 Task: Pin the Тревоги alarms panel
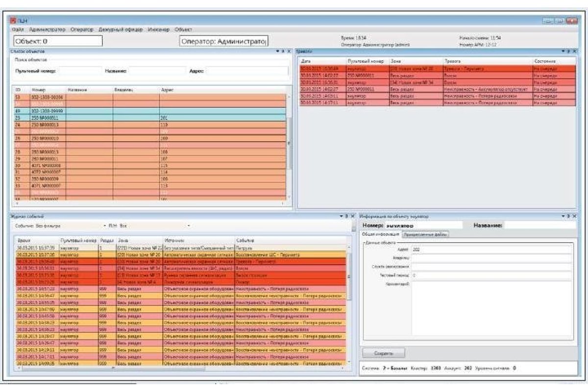(569, 51)
